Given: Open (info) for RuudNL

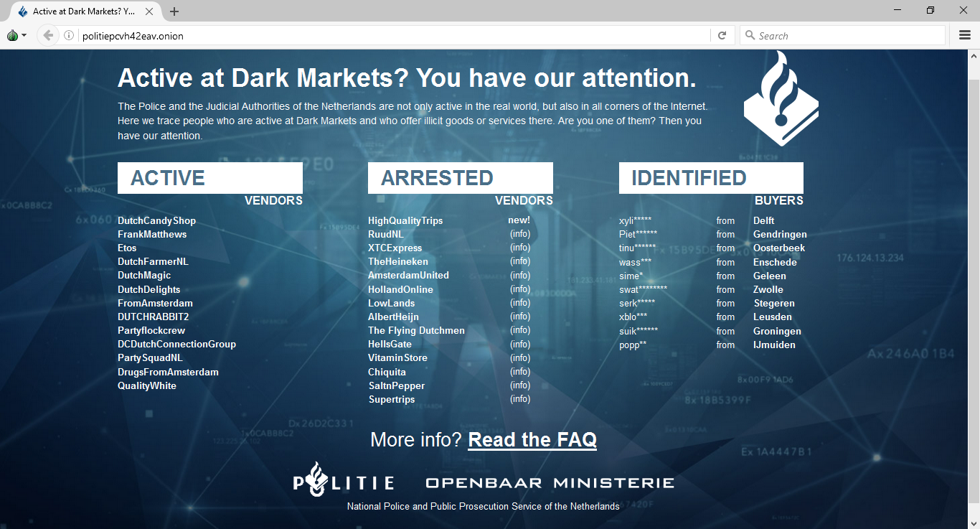Looking at the screenshot, I should click(x=520, y=234).
